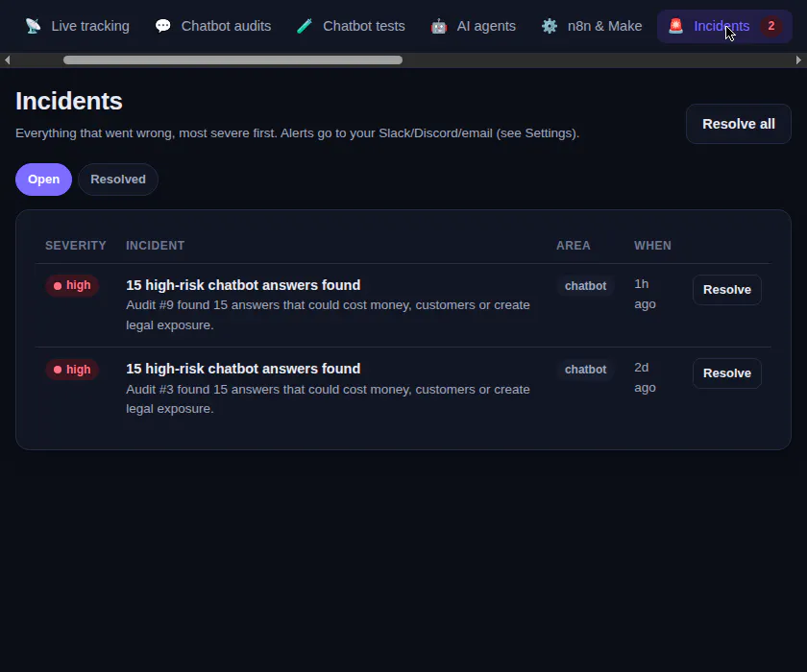
Task: Select the Incidents tab label
Action: point(721,26)
